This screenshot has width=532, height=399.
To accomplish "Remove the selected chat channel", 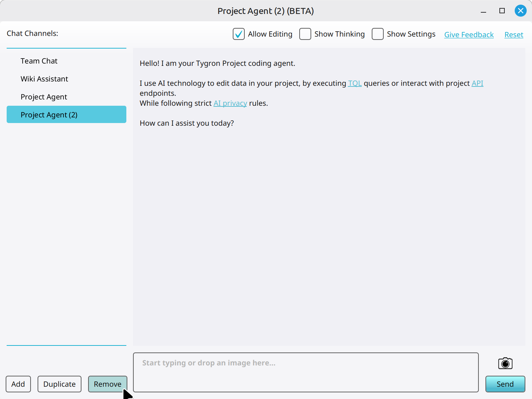I will click(108, 384).
